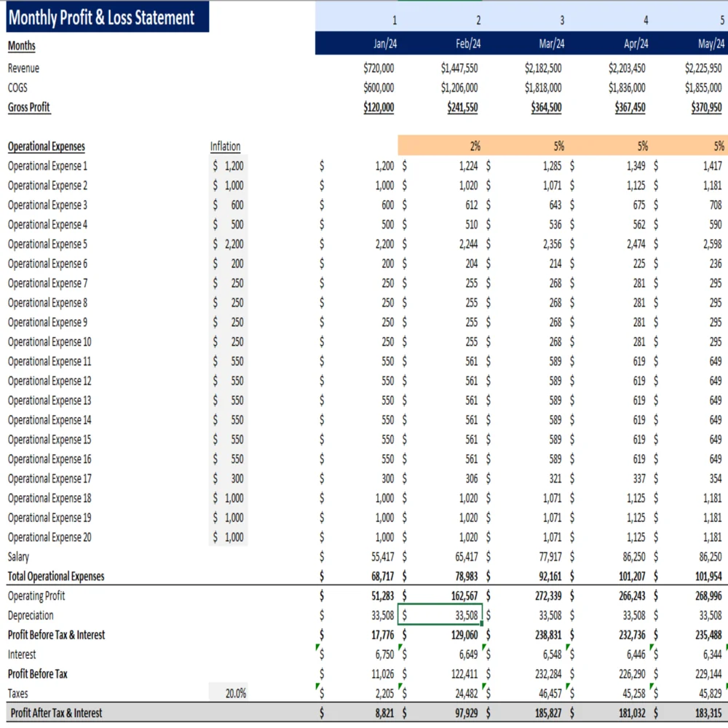728x728 pixels.
Task: Click the green error indicator on Jan/24 Taxes
Action: pos(318,686)
